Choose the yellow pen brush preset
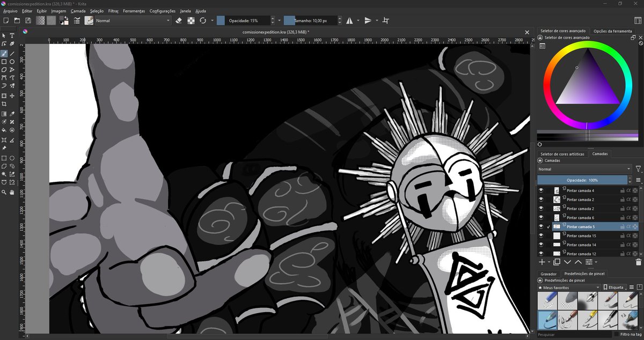Screen dimensions: 644x340 [587, 321]
